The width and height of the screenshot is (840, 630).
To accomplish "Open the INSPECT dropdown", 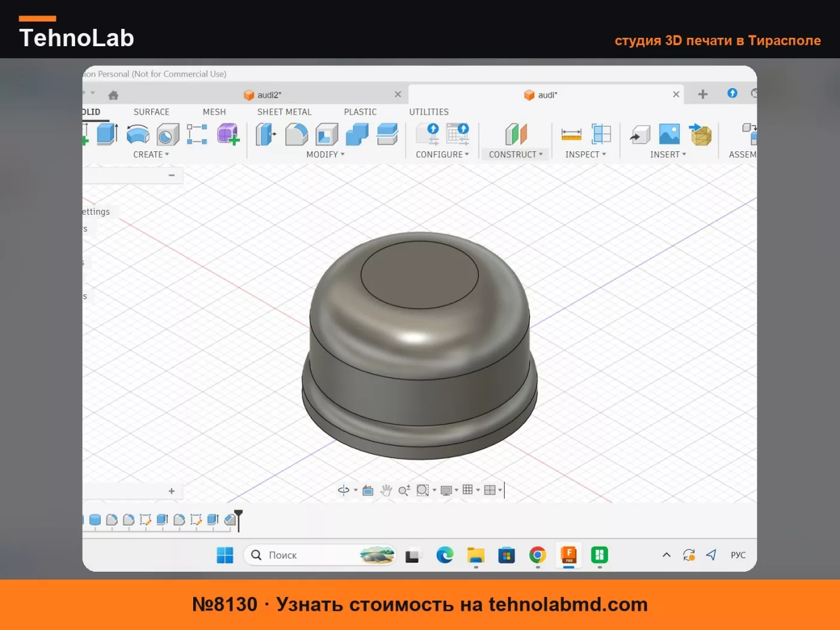I will [586, 154].
